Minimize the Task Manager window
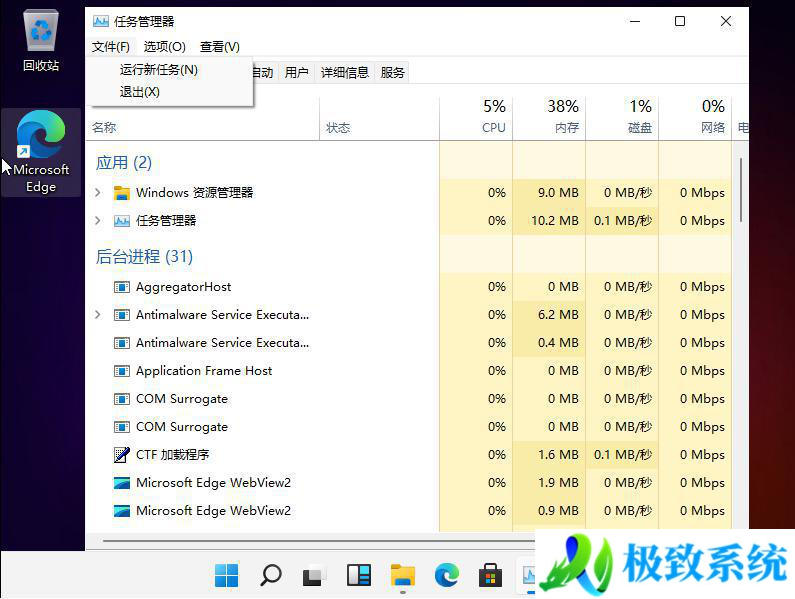The image size is (795, 599). coord(635,21)
